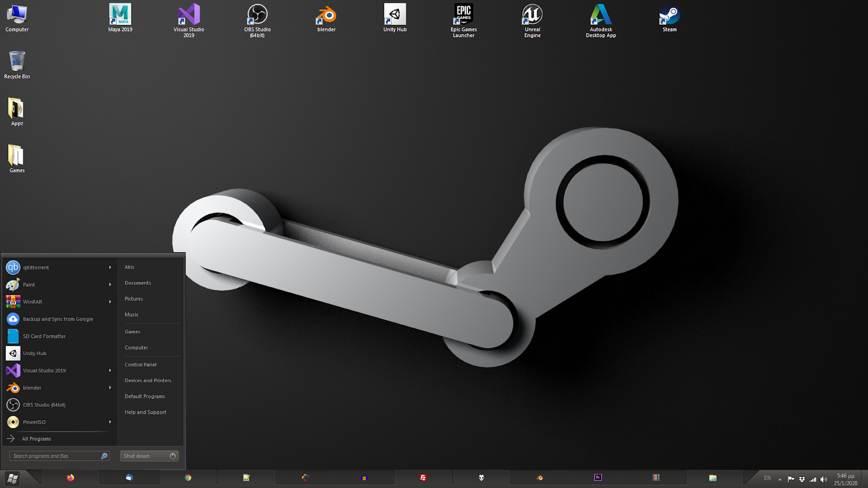Select the Appz folder on desktop
This screenshot has width=868, height=488.
pyautogui.click(x=17, y=112)
